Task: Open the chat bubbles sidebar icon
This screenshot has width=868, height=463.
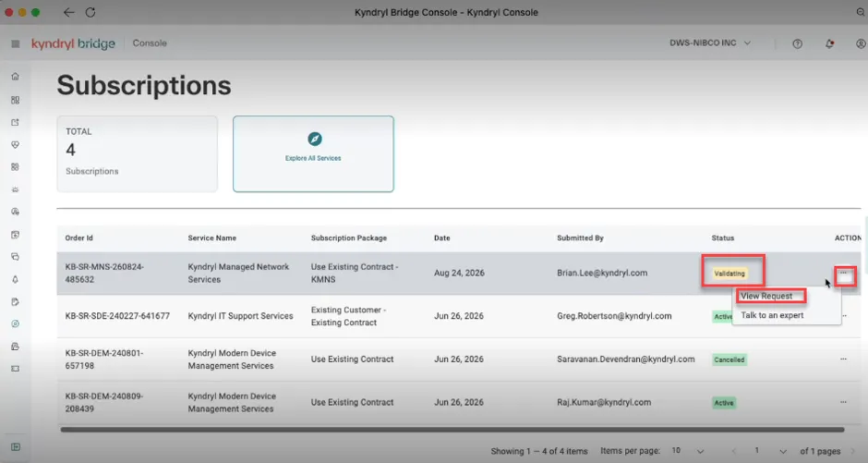Action: (16, 257)
